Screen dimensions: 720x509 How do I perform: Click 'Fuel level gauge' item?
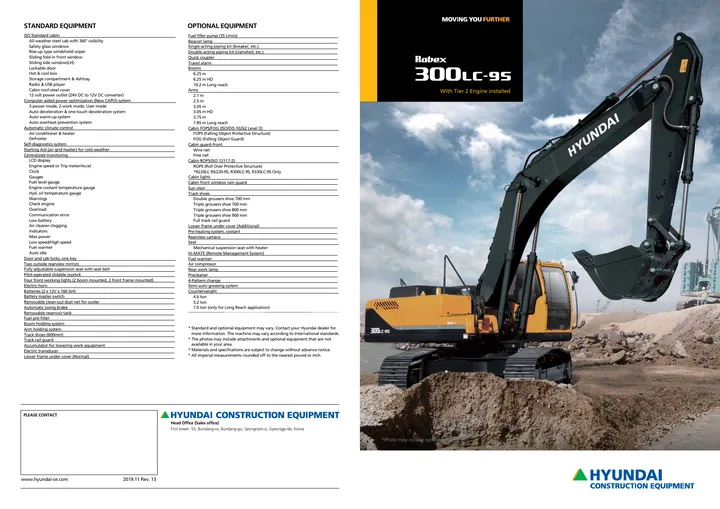(x=45, y=182)
